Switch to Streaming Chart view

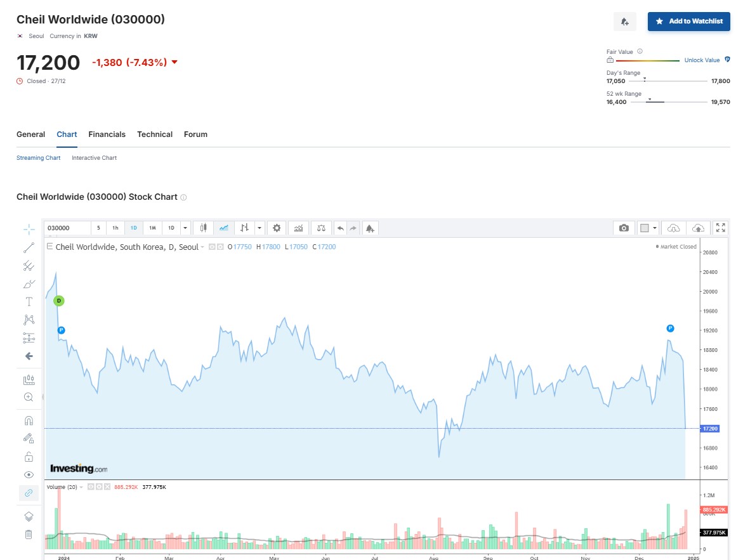tap(38, 158)
